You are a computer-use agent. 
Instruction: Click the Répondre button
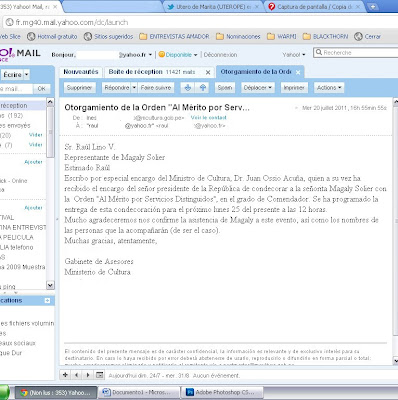tap(117, 88)
